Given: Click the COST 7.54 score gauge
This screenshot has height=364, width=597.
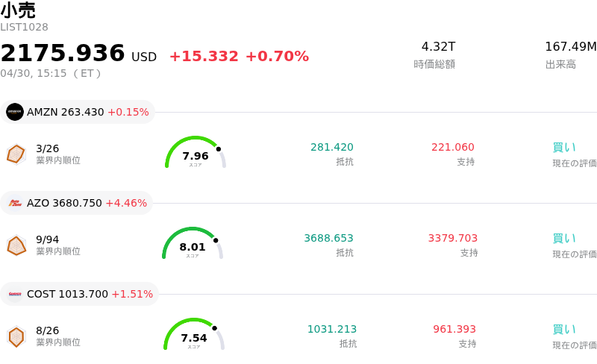Looking at the screenshot, I should pos(194,335).
